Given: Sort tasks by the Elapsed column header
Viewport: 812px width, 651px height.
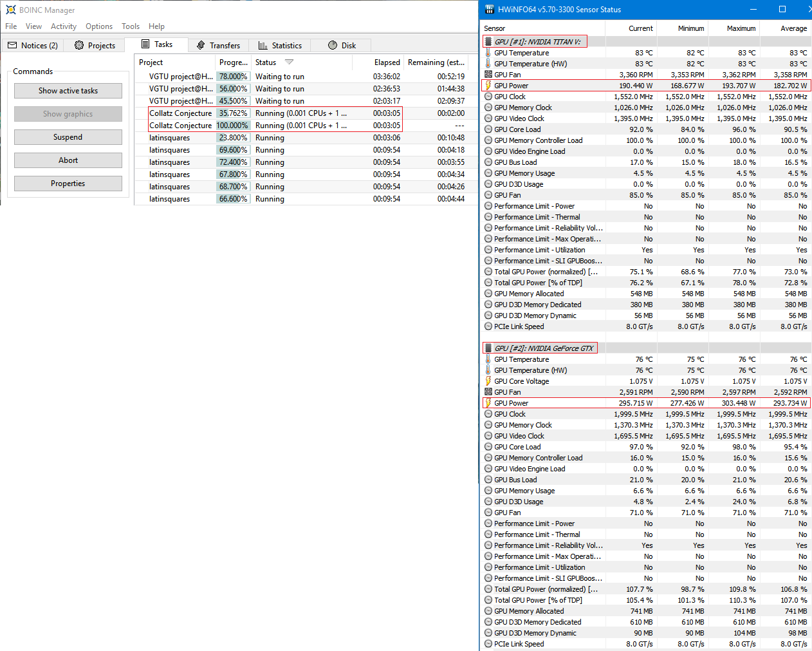Looking at the screenshot, I should 378,62.
